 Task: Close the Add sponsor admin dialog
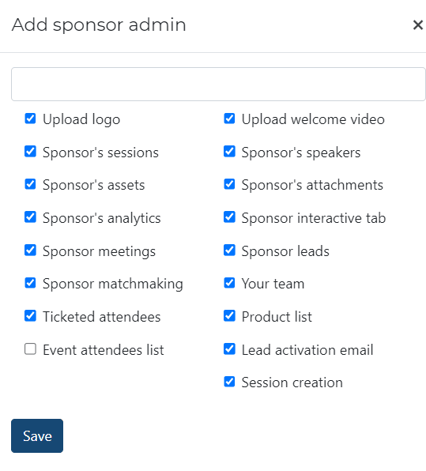418,25
